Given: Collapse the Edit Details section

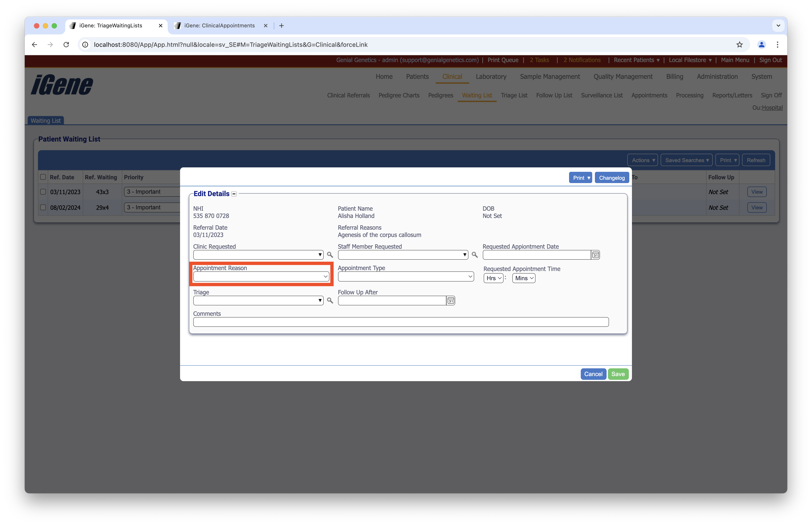Looking at the screenshot, I should coord(234,194).
